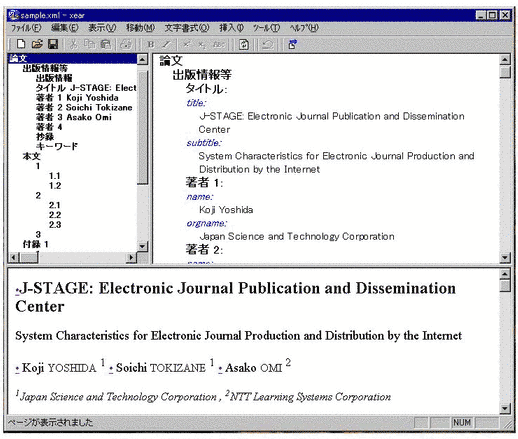Click the tree panel scroll-up arrow
The width and height of the screenshot is (518, 439).
[x=143, y=59]
